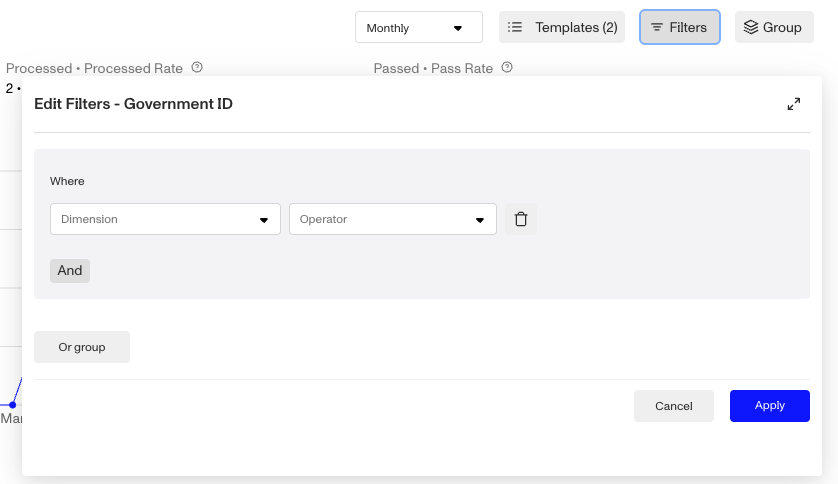Click the help icon beside Processed Rate
Screen dimensions: 838x484
pos(197,68)
